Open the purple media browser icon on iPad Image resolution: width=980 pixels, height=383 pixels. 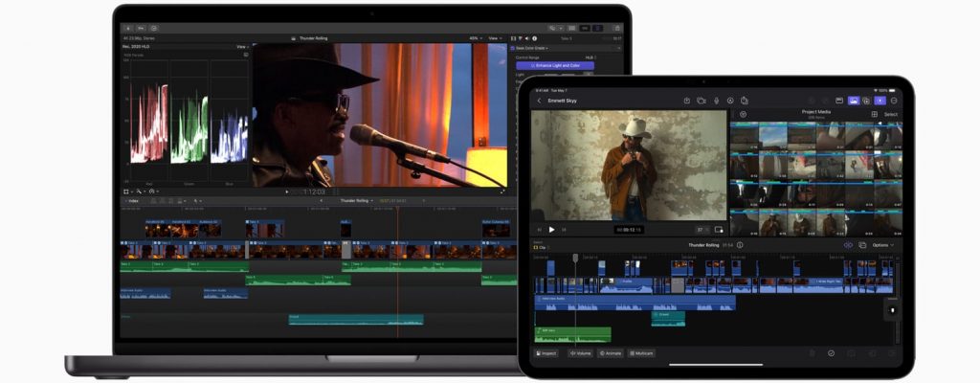point(853,101)
